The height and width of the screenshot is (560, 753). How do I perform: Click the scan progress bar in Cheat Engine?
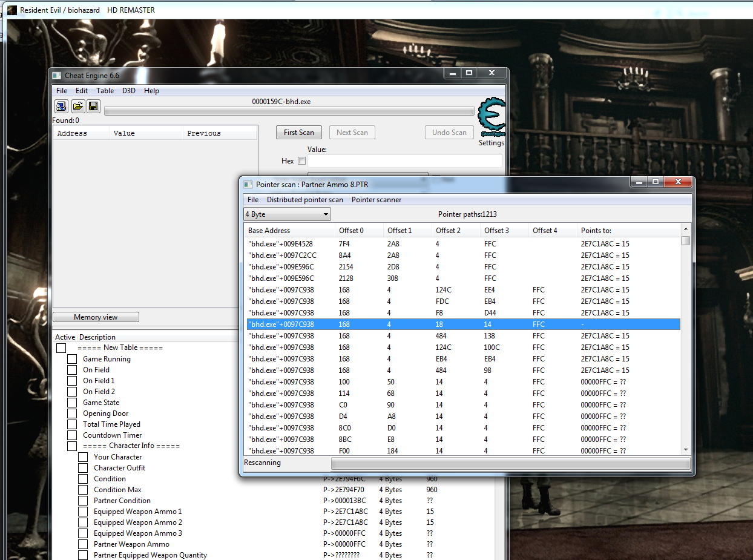pyautogui.click(x=289, y=111)
